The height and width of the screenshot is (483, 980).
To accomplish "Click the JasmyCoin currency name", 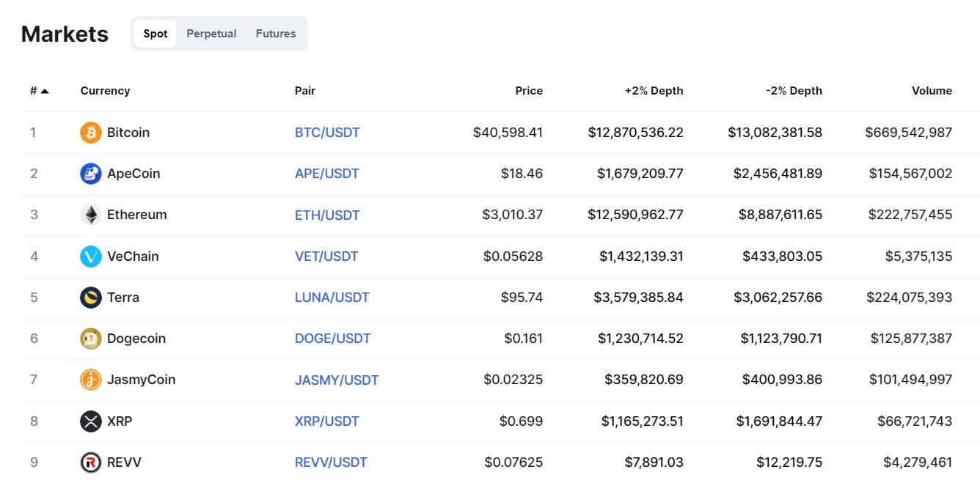I will tap(142, 380).
